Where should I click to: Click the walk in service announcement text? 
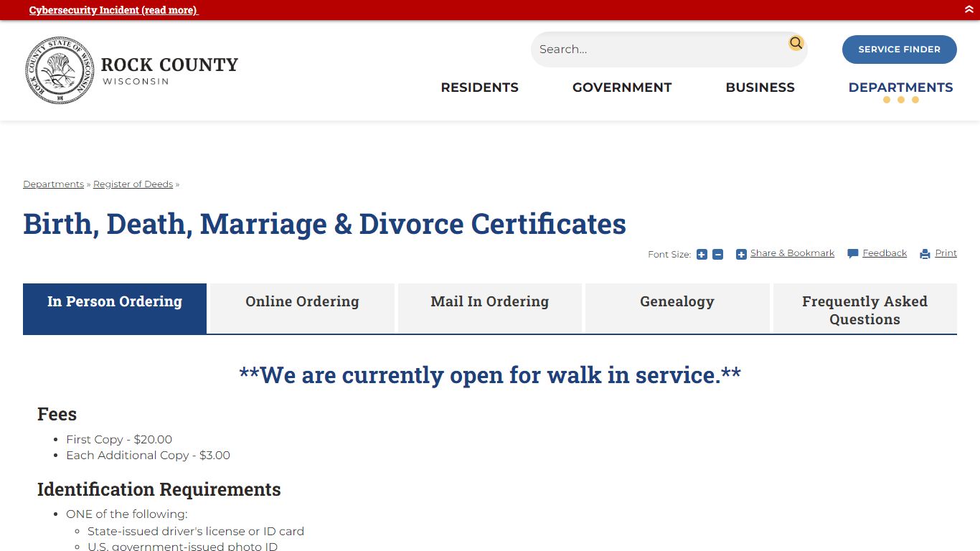pos(490,375)
